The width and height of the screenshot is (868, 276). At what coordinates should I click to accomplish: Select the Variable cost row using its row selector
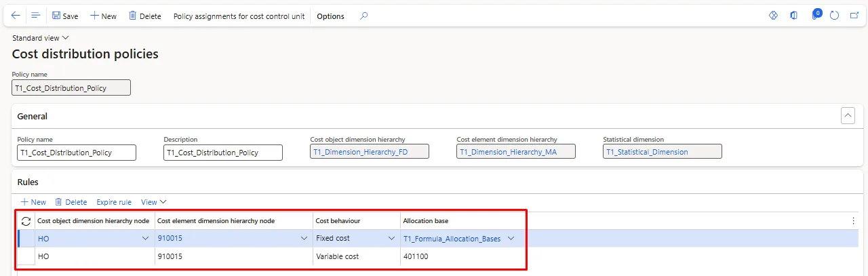26,256
